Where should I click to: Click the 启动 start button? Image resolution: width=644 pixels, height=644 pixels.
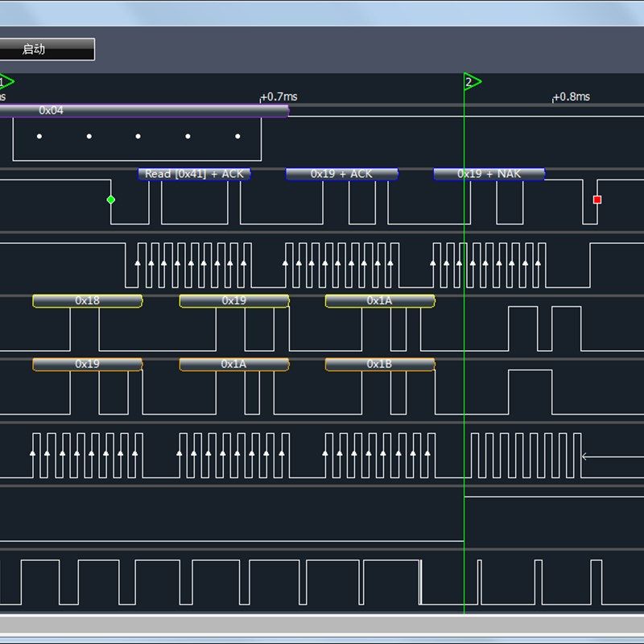47,49
